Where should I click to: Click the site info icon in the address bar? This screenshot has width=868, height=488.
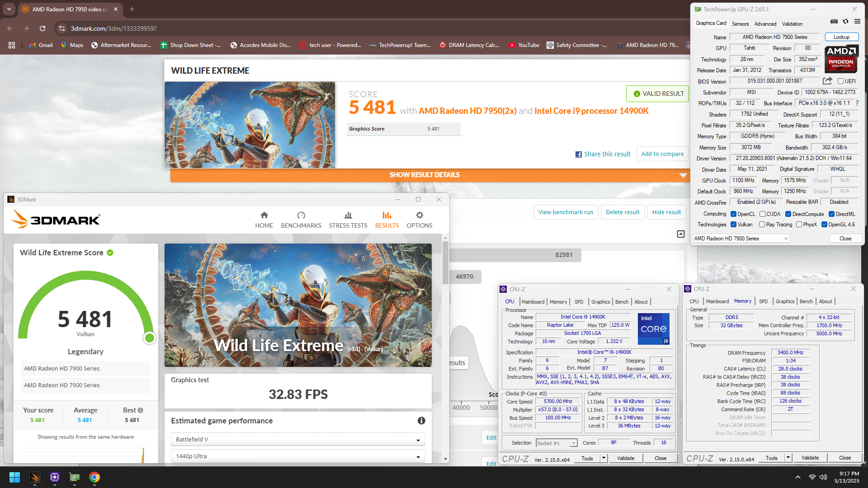(62, 28)
